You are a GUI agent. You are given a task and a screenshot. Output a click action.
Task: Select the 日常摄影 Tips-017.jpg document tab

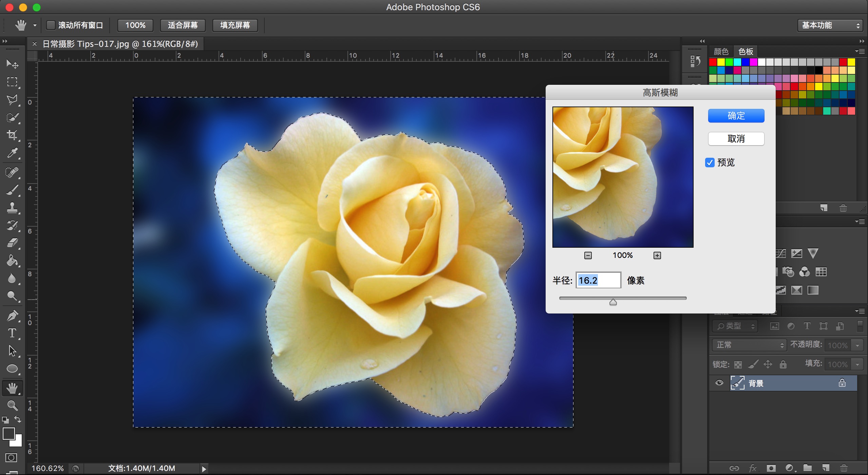tap(120, 44)
